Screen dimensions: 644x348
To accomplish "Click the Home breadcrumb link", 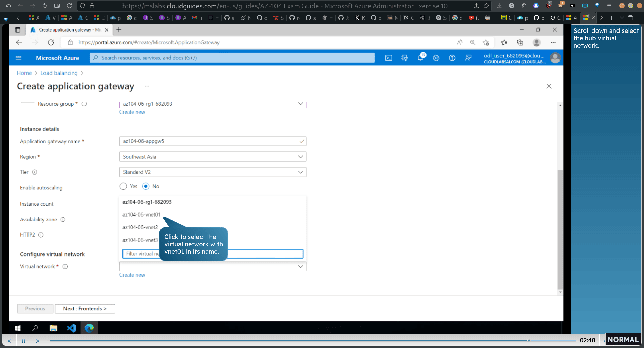I will click(24, 73).
